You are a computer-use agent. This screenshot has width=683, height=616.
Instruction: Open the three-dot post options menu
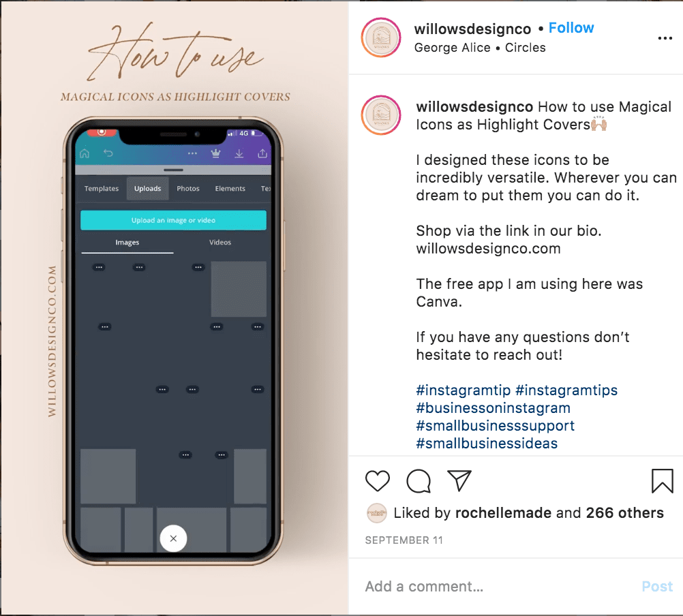click(x=665, y=38)
